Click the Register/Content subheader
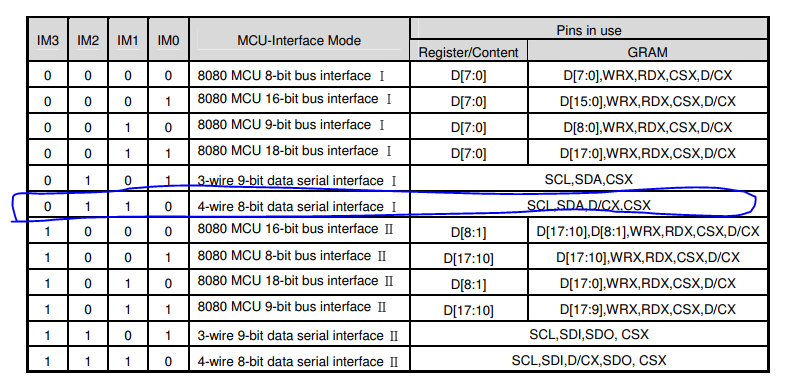Image resolution: width=802 pixels, height=386 pixels. [468, 52]
